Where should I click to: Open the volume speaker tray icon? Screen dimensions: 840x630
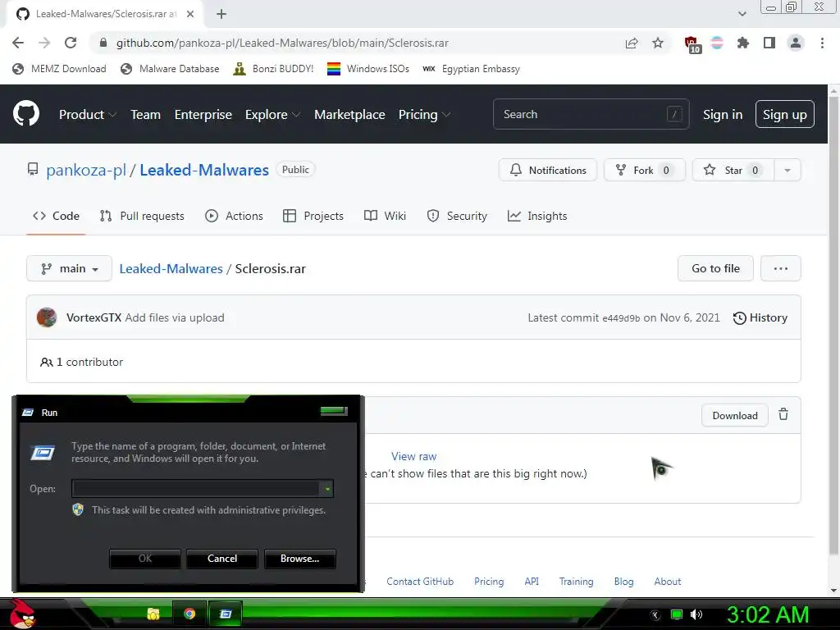696,614
